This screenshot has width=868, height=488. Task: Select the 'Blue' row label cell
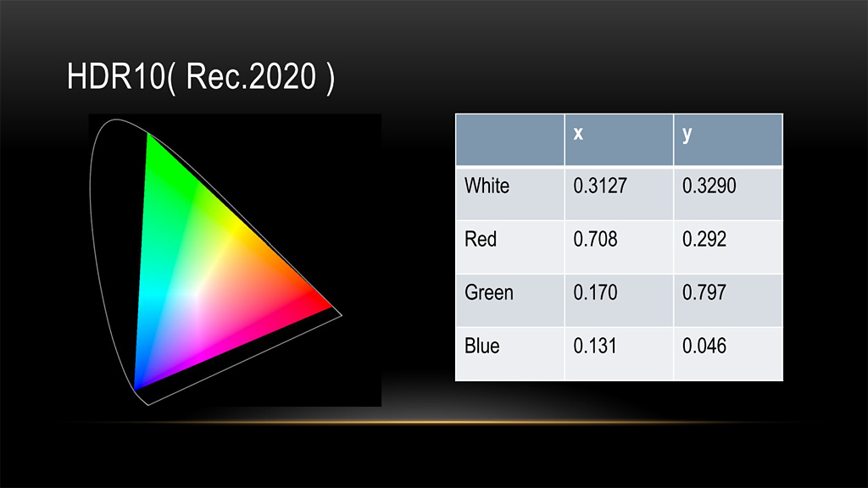pos(509,354)
